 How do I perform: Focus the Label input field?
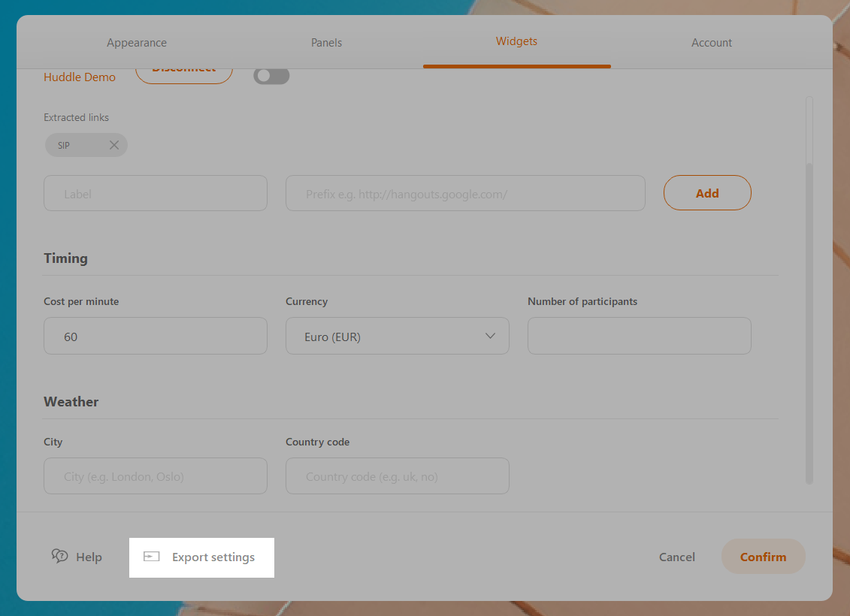[x=156, y=194]
